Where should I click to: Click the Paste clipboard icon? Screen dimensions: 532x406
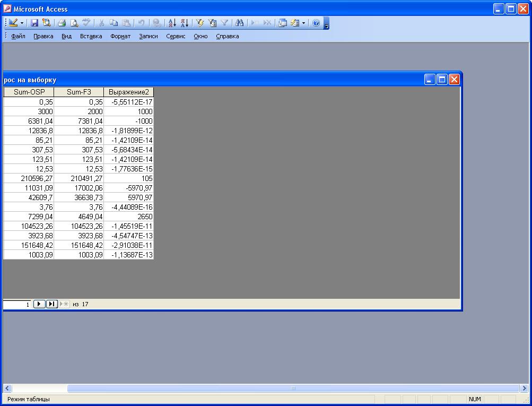click(x=126, y=23)
